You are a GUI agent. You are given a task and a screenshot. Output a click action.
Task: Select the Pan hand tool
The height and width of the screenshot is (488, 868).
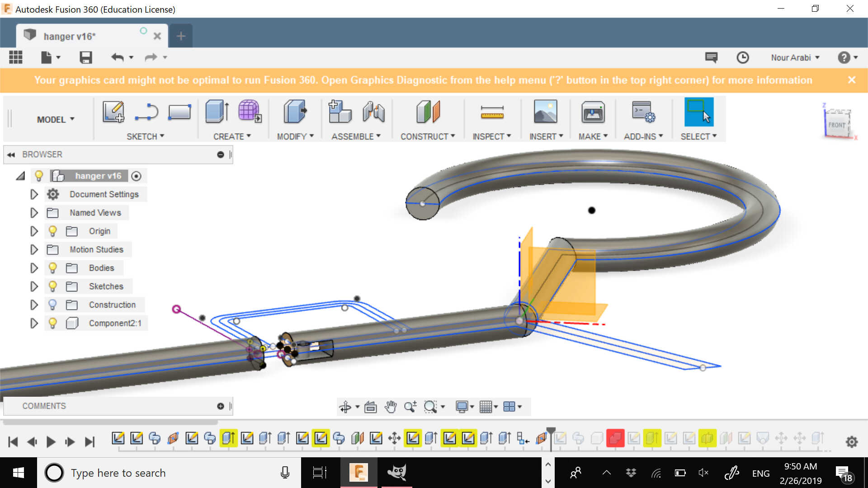click(x=390, y=407)
